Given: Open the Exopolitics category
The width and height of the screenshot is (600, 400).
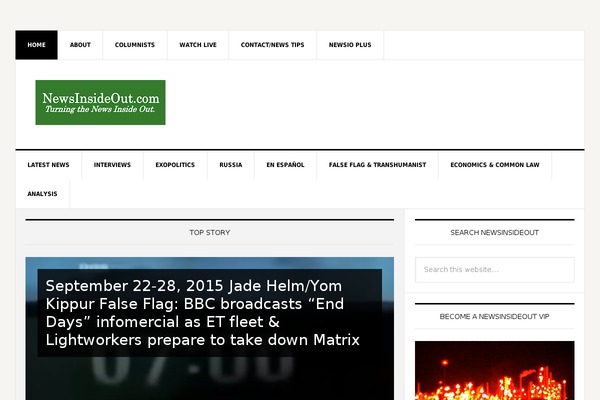Looking at the screenshot, I should [175, 165].
